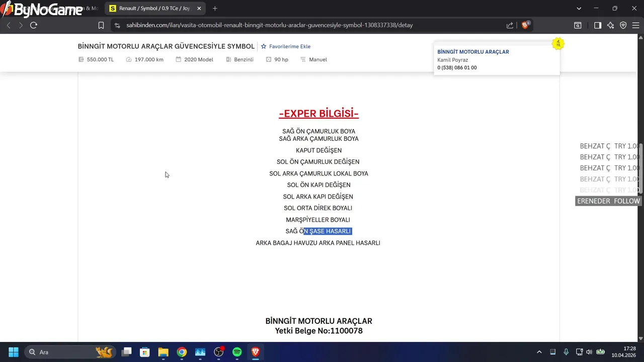644x362 pixels.
Task: Click the 2020 Model text
Action: pos(199,59)
